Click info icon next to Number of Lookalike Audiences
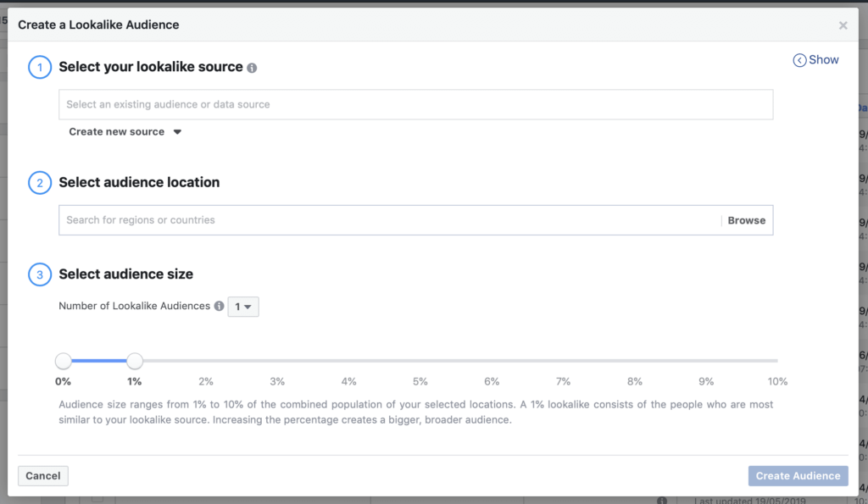The height and width of the screenshot is (504, 868). (219, 307)
